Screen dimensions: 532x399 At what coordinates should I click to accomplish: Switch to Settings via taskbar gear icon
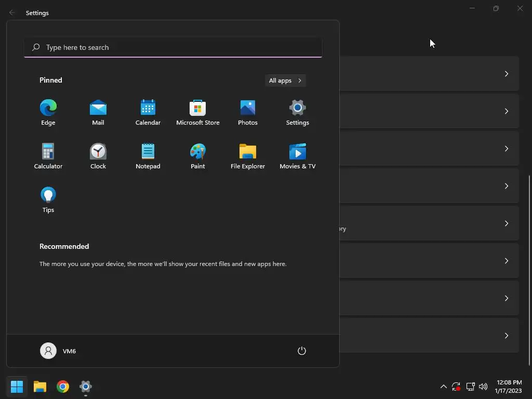86,387
